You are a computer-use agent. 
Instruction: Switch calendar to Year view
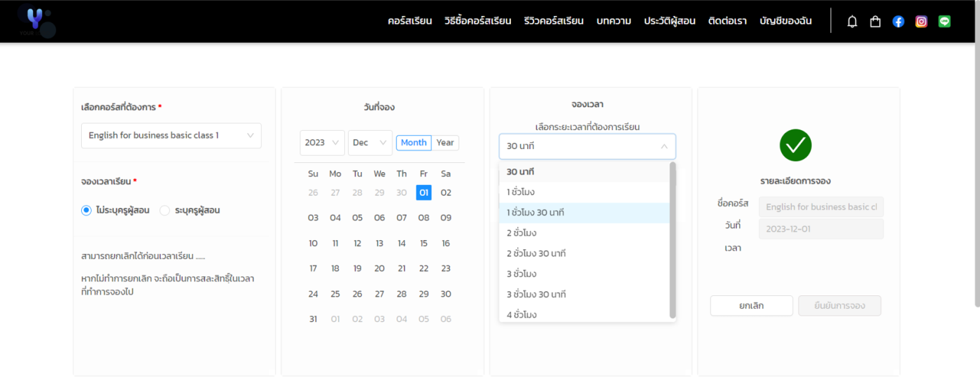click(x=445, y=143)
